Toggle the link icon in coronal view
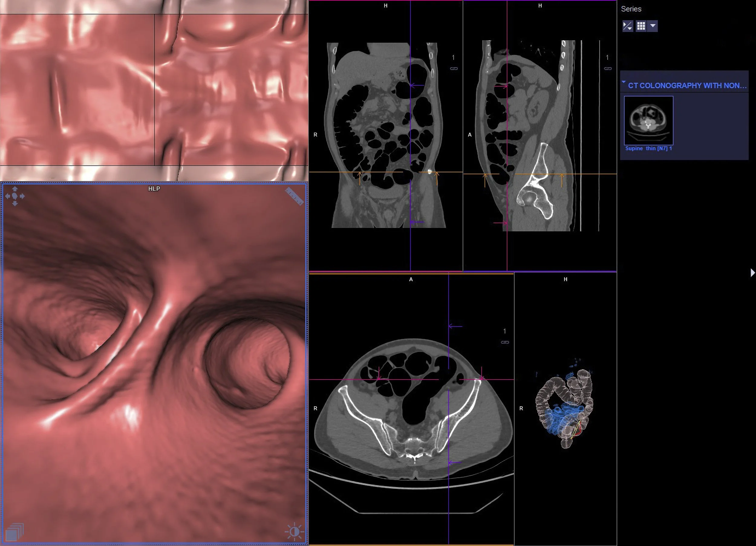 pos(454,69)
